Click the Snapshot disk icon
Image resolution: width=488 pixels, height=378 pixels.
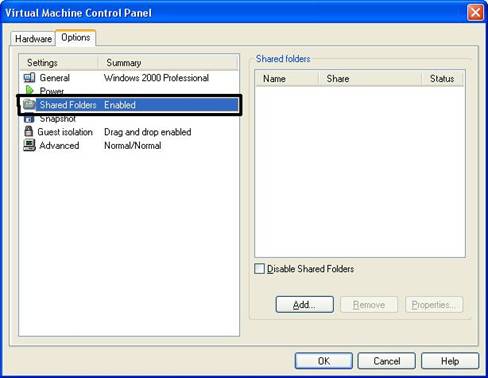(x=29, y=118)
